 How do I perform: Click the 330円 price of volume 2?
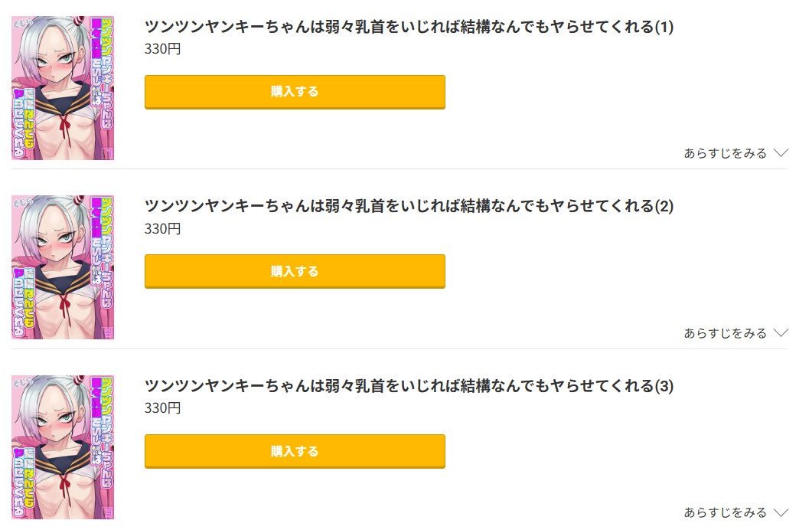(x=162, y=228)
